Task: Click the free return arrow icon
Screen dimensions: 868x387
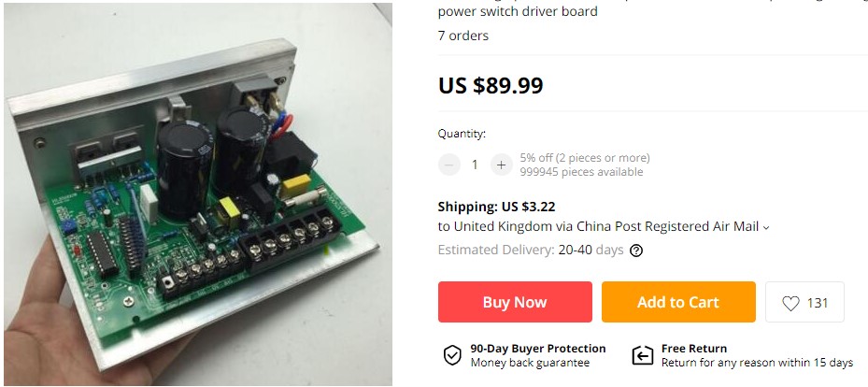Action: pyautogui.click(x=643, y=355)
